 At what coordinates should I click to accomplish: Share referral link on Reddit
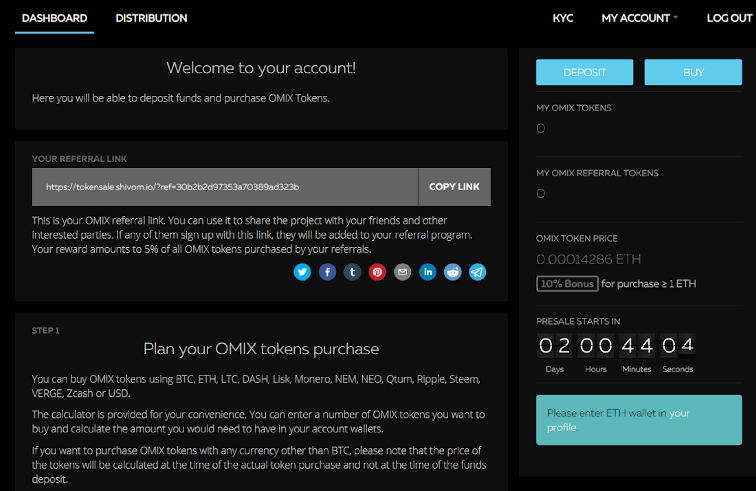453,272
